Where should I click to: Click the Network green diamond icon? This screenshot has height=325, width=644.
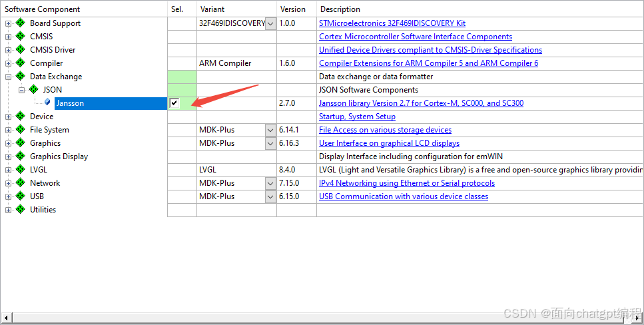(x=20, y=182)
